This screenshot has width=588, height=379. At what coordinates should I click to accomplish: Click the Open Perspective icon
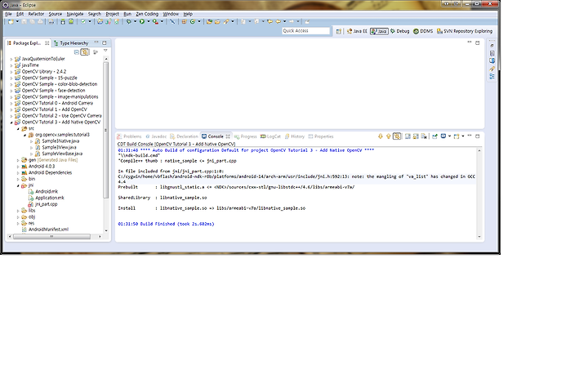coord(339,31)
